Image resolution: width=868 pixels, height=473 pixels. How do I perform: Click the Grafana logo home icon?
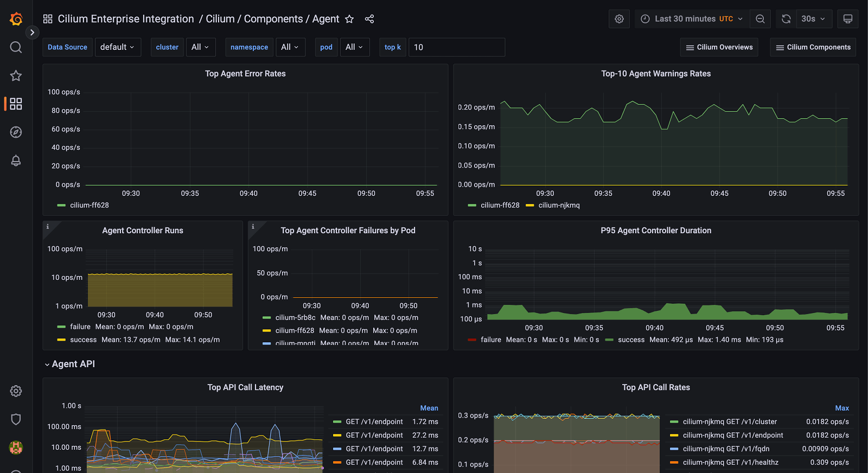(x=16, y=19)
